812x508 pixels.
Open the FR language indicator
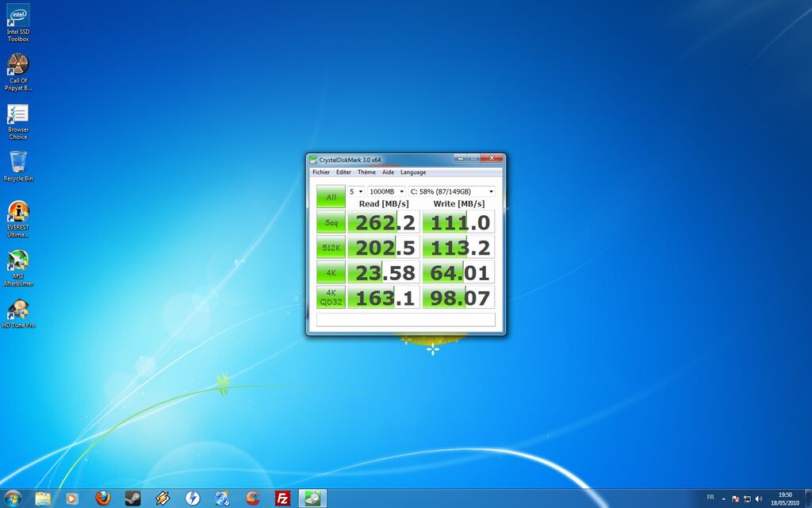tap(710, 498)
